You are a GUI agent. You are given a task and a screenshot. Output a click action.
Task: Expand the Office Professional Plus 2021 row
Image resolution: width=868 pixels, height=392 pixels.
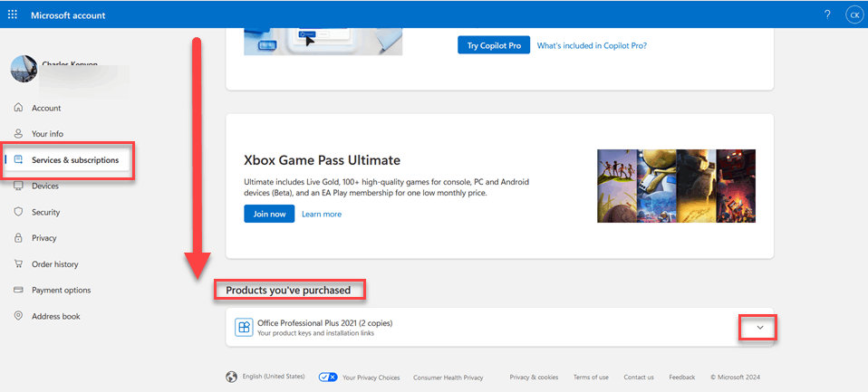760,328
